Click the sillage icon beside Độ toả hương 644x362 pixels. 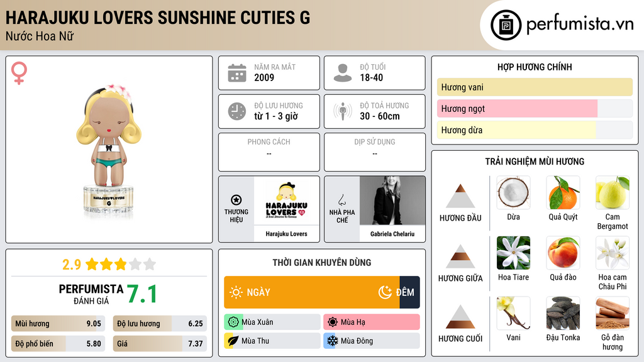(343, 111)
